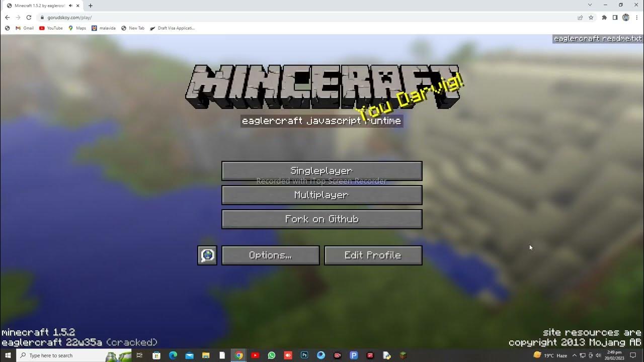The height and width of the screenshot is (362, 644).
Task: Open the Mail app from the taskbar
Action: (189, 355)
